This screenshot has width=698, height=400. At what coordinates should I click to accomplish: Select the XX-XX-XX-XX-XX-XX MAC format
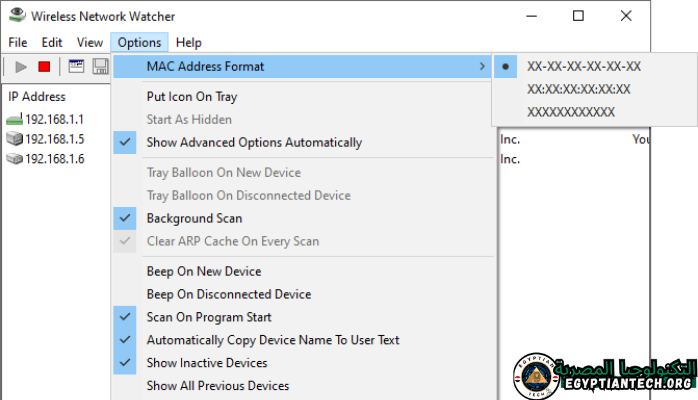pos(584,67)
